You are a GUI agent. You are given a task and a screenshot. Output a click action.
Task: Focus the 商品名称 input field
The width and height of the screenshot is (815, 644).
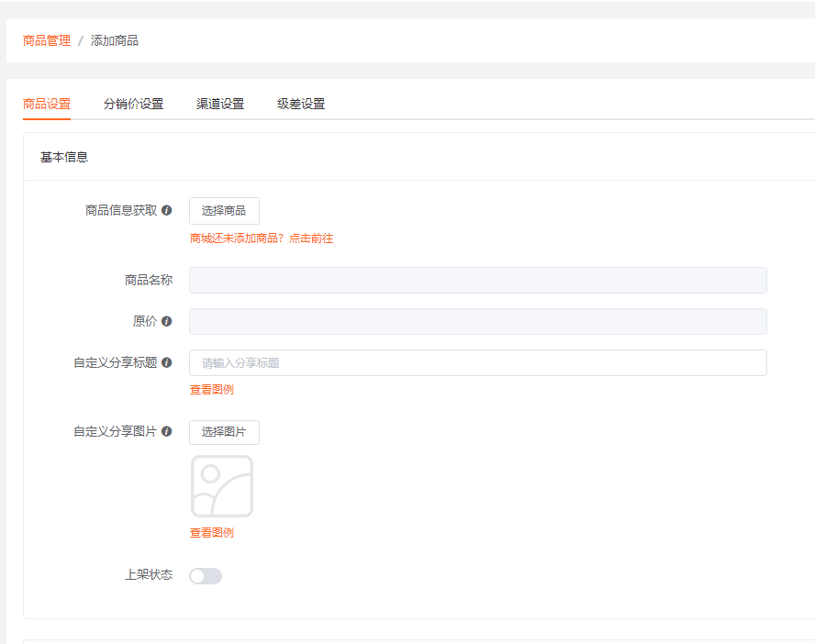(477, 281)
